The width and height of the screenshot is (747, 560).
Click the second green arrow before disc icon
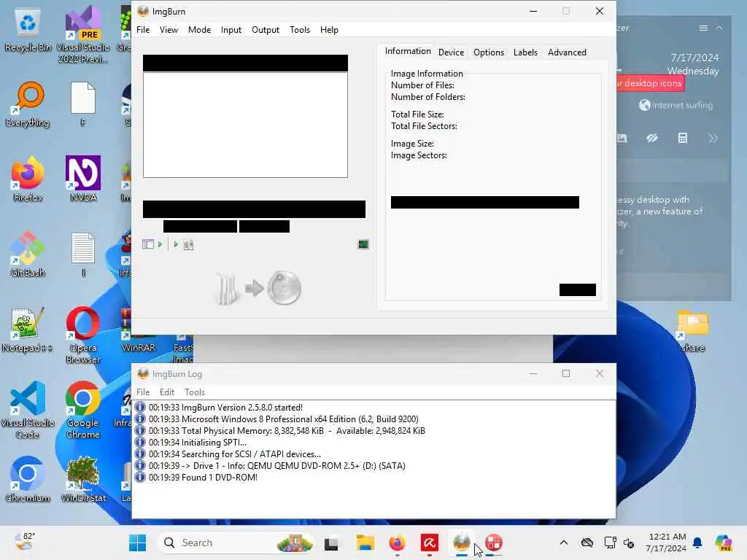(176, 244)
